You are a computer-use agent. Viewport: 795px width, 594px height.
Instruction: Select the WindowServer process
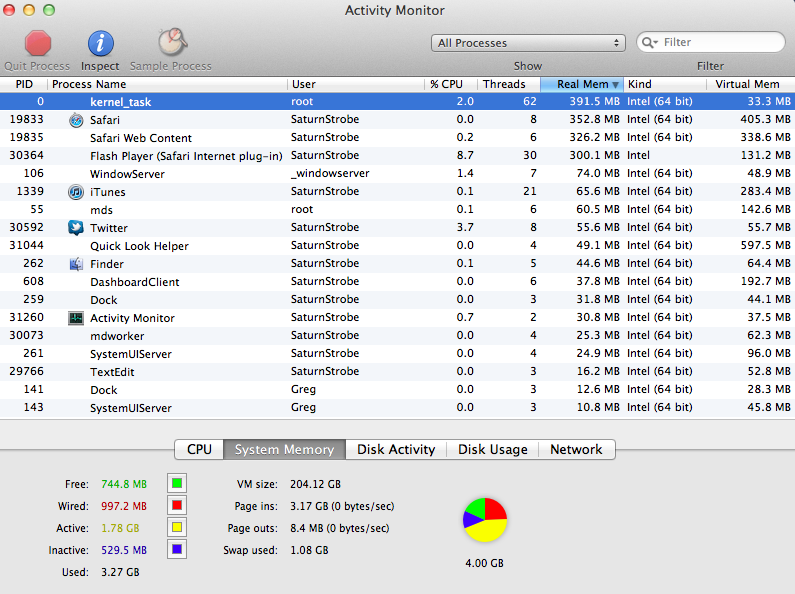pos(398,174)
